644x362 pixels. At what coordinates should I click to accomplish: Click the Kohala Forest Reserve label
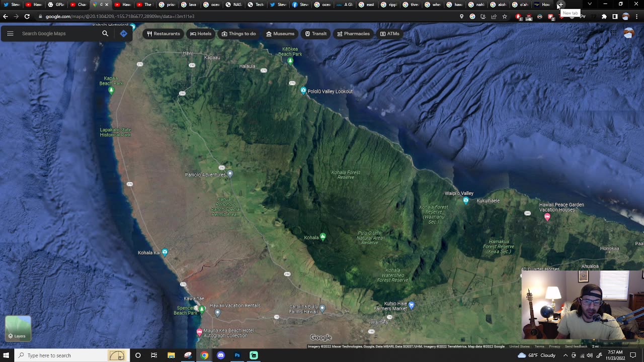coord(346,175)
